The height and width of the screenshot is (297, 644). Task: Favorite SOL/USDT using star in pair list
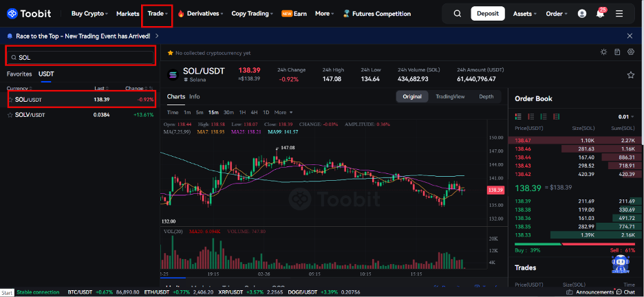pos(10,100)
